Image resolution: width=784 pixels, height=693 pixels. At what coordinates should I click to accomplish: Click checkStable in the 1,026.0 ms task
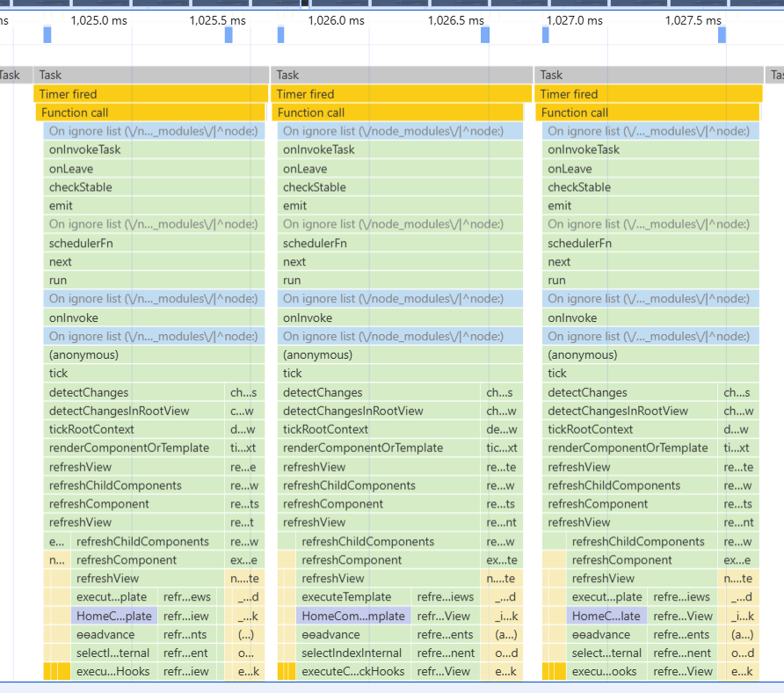click(400, 187)
